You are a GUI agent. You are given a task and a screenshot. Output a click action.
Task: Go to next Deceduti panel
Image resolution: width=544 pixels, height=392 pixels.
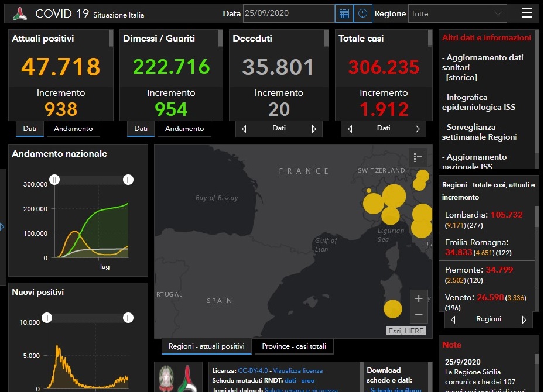[x=314, y=129]
